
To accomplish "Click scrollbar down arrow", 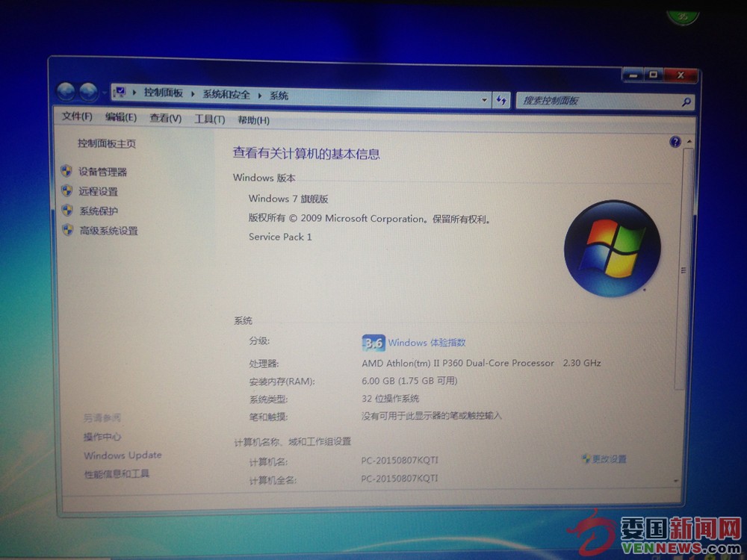I will (676, 482).
